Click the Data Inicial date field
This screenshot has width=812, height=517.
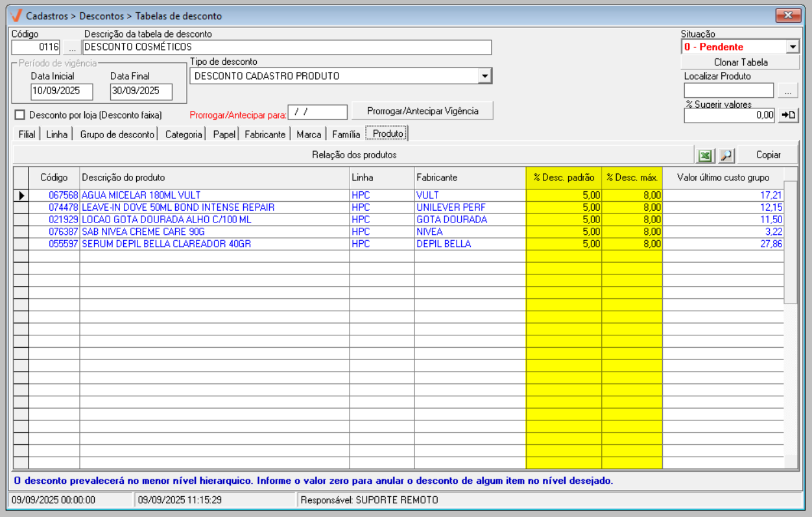62,91
